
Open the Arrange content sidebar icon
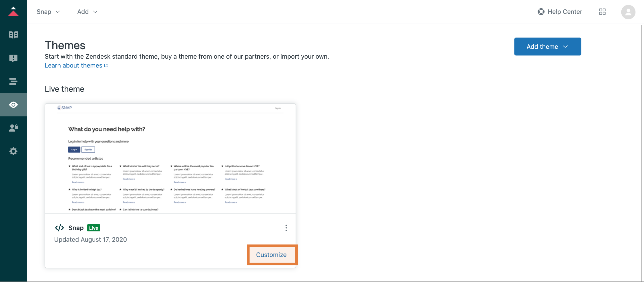(x=13, y=81)
